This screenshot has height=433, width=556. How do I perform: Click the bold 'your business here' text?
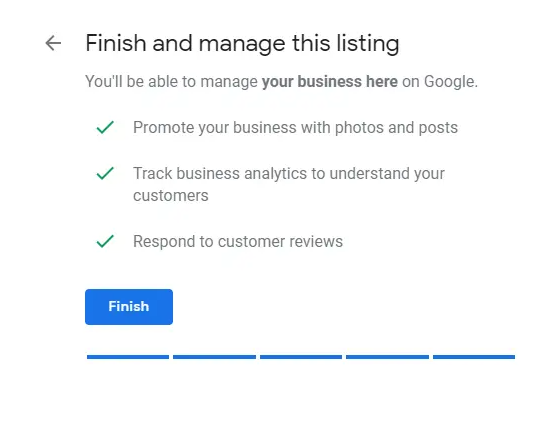[330, 82]
